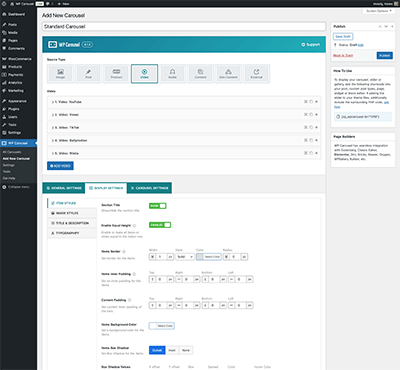Select the Video source type
This screenshot has width=400, height=370.
144,74
